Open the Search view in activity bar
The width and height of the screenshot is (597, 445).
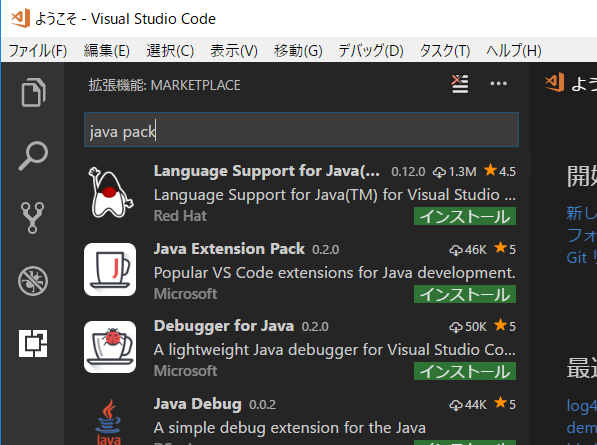pos(33,156)
